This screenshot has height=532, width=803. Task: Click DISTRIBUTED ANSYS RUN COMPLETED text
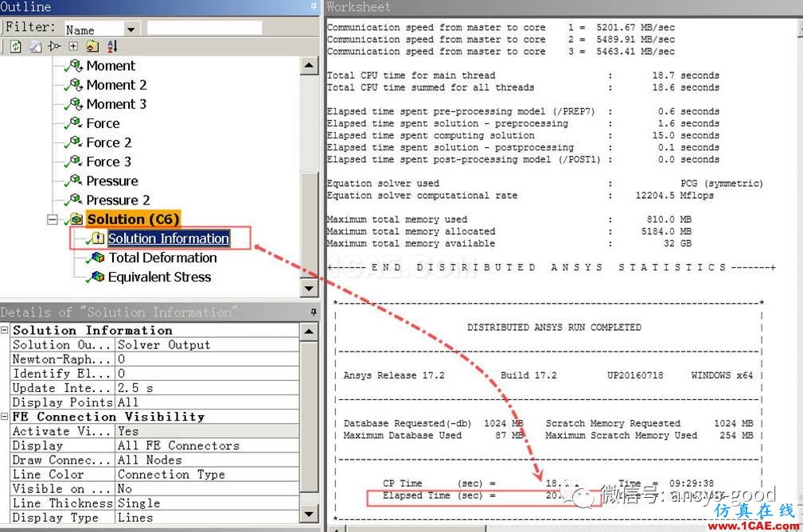pyautogui.click(x=554, y=328)
